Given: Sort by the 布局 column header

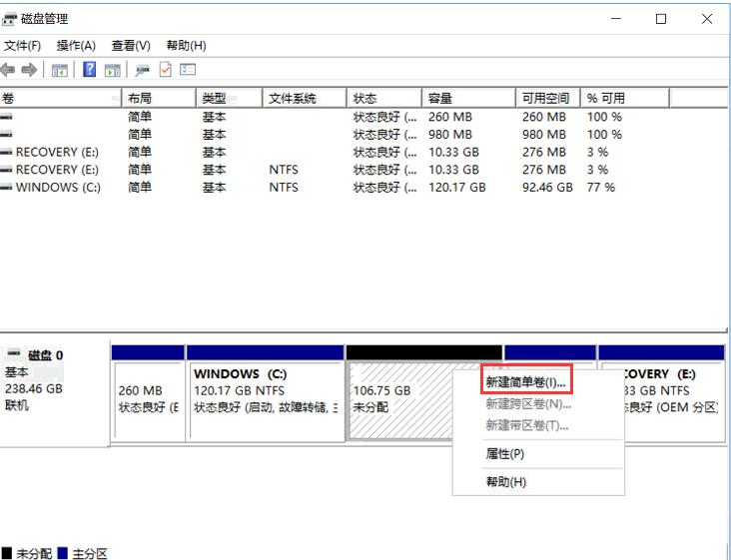Looking at the screenshot, I should coord(159,98).
